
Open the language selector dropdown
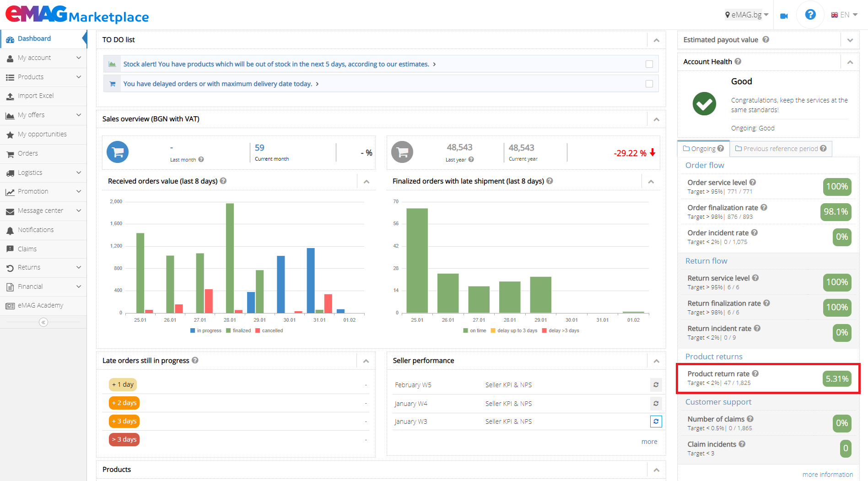pyautogui.click(x=844, y=14)
